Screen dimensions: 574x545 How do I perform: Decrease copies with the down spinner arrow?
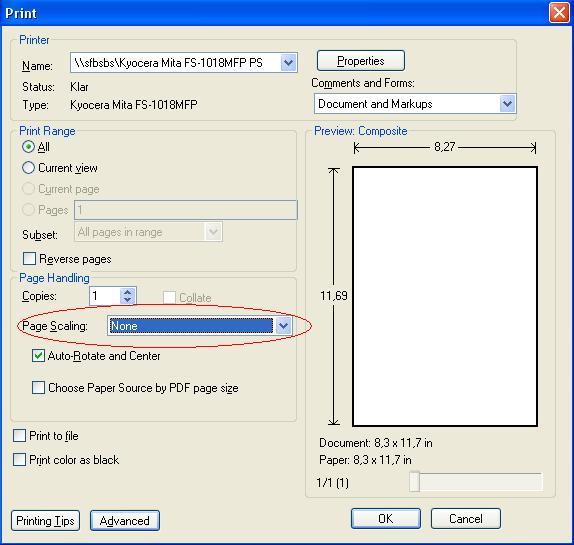(x=127, y=300)
